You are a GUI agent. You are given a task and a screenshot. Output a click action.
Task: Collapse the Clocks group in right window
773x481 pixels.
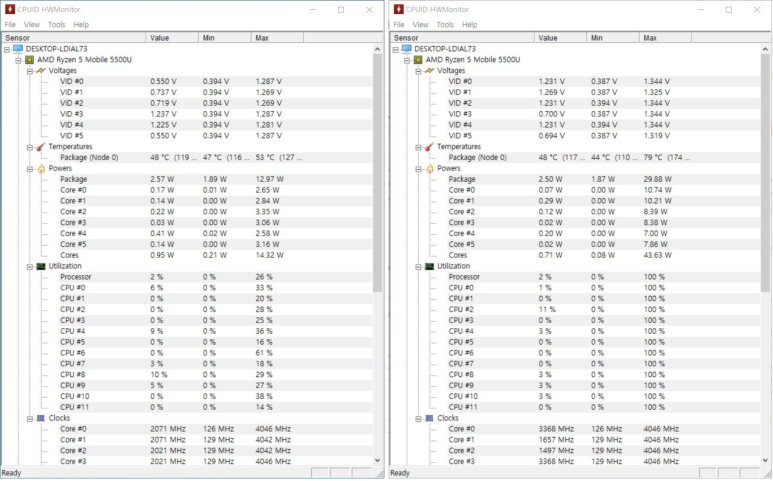click(x=418, y=418)
